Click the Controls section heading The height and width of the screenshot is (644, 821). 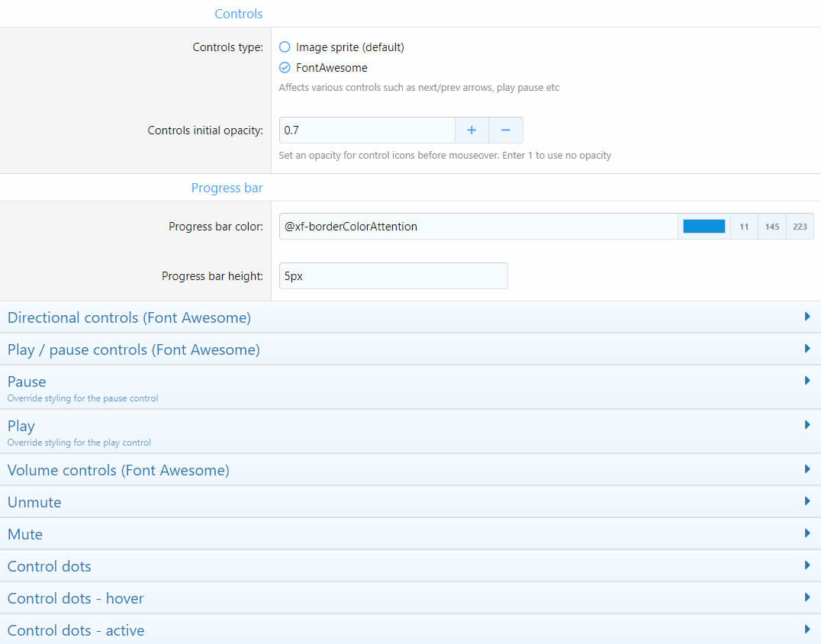pyautogui.click(x=238, y=14)
